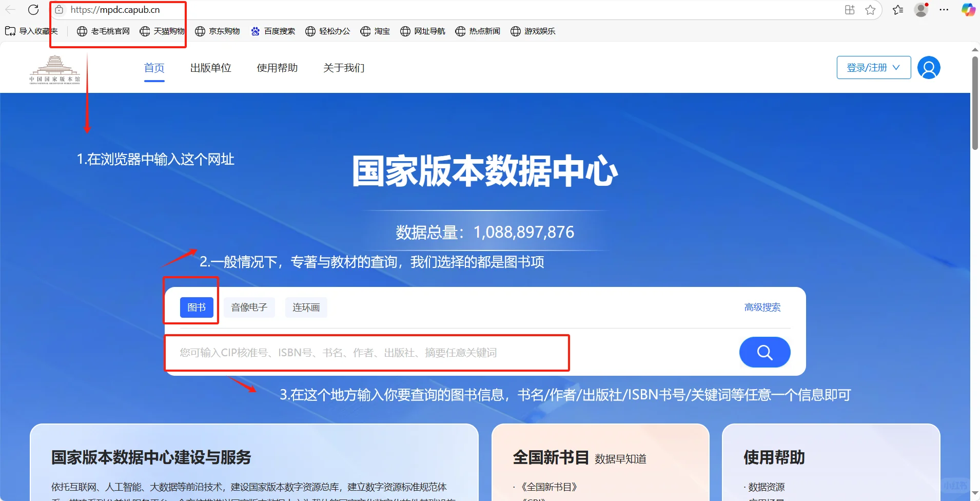980x501 pixels.
Task: Select the 图书 search category tab
Action: coord(197,307)
